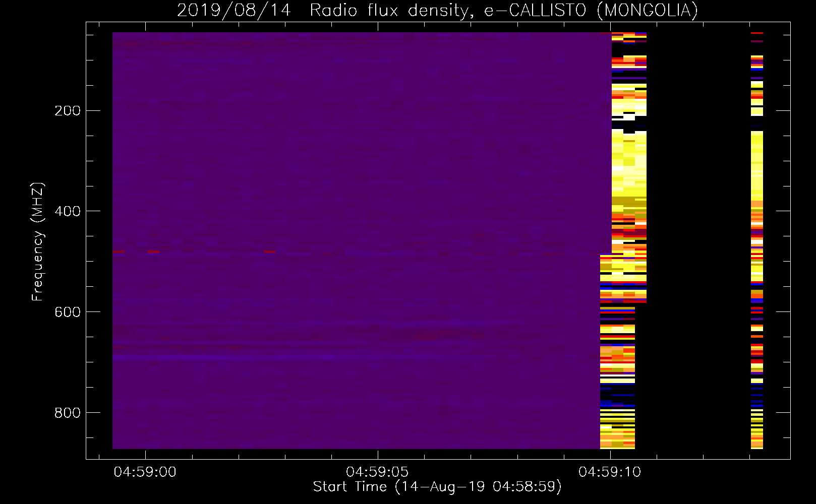The height and width of the screenshot is (504, 816).
Task: Click the 'Frequency (MHZ)' axis label
Action: (x=38, y=242)
